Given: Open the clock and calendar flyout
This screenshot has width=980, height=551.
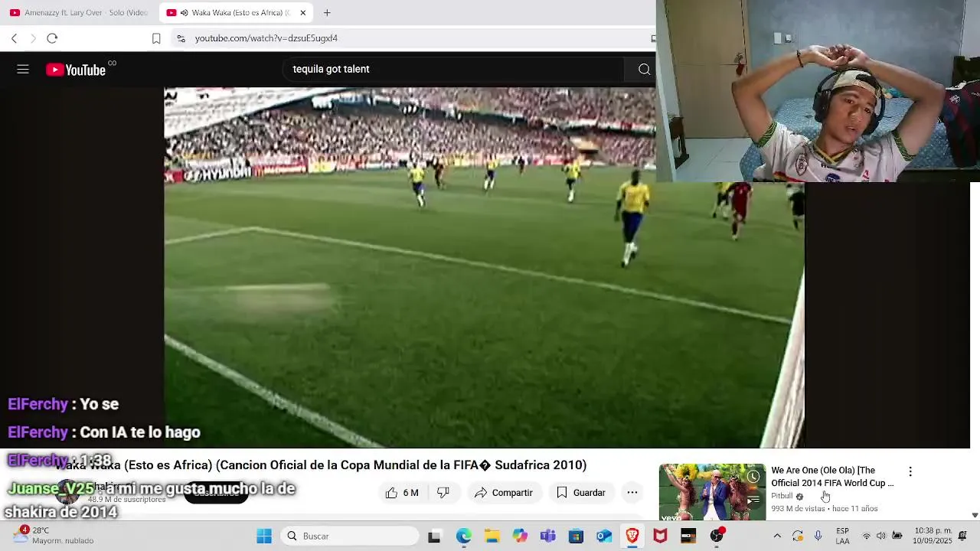Looking at the screenshot, I should pyautogui.click(x=933, y=536).
